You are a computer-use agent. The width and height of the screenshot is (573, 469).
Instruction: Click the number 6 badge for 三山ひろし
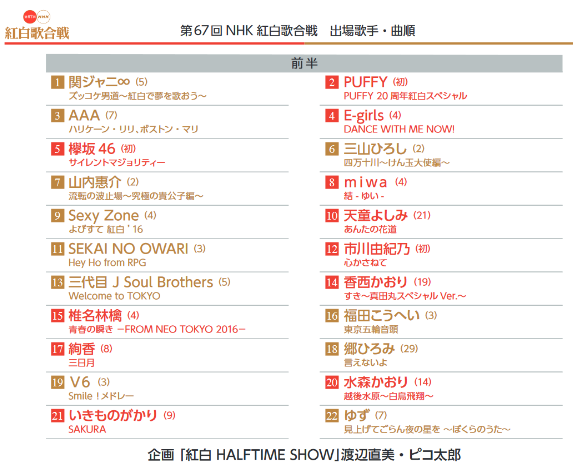[332, 149]
